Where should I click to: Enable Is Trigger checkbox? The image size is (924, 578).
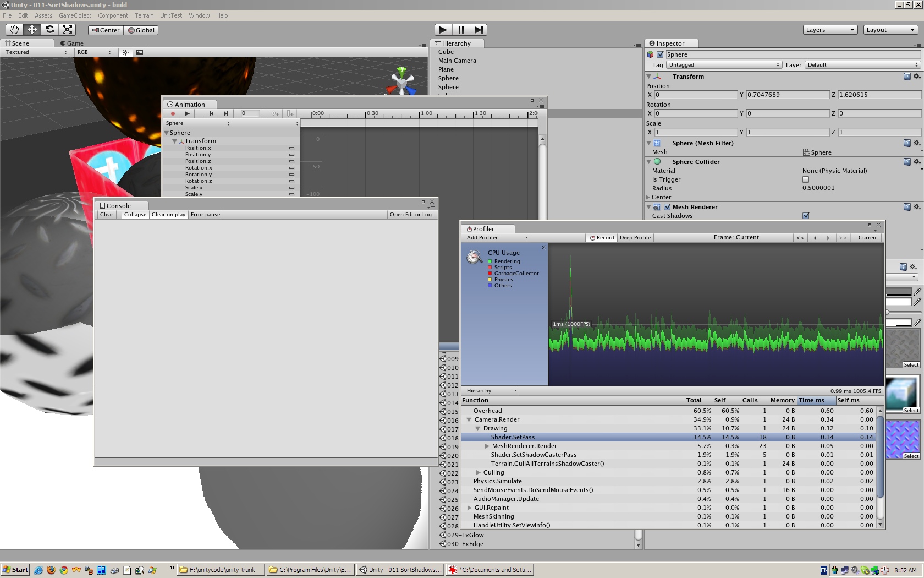tap(806, 179)
